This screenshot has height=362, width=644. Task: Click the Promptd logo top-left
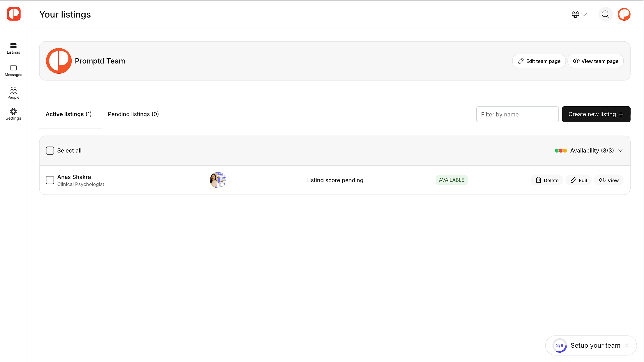pyautogui.click(x=14, y=14)
